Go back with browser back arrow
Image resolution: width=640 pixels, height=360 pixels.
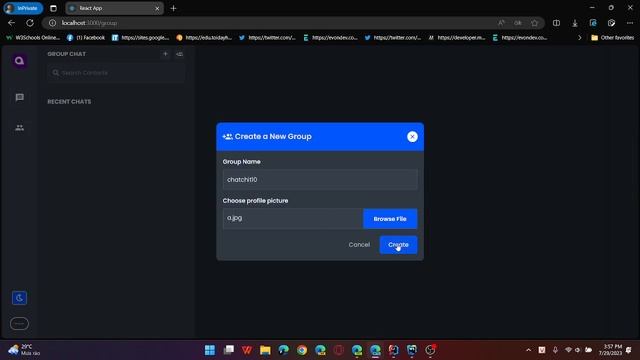(x=11, y=23)
